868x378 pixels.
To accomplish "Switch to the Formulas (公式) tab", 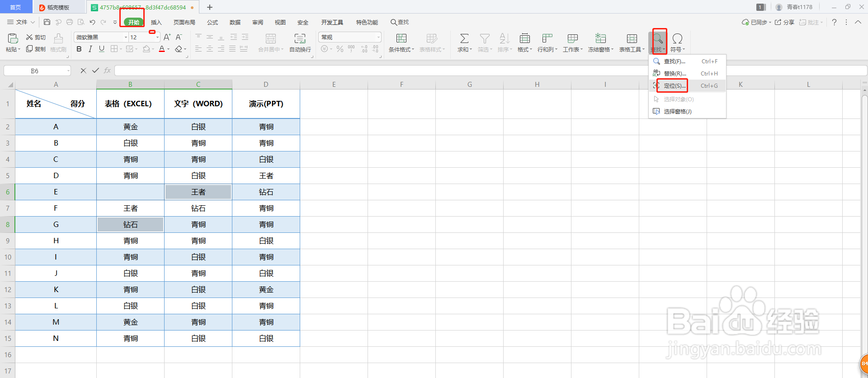I will coord(212,22).
